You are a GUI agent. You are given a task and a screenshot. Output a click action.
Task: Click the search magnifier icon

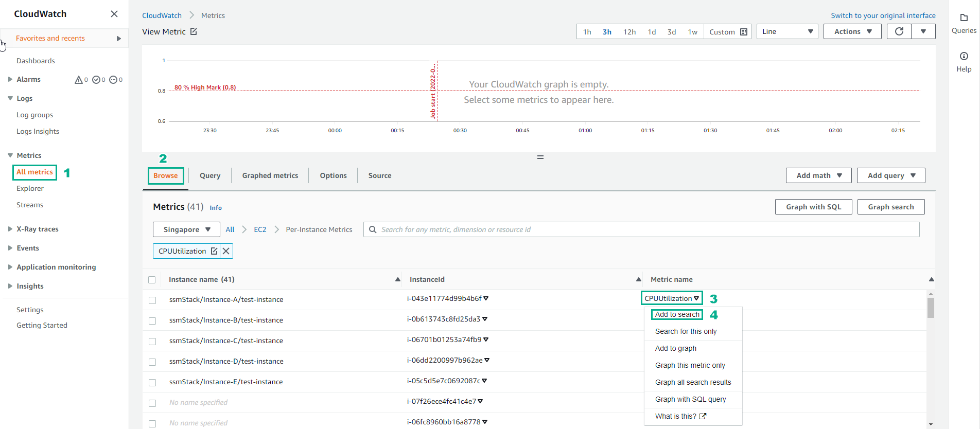(373, 229)
